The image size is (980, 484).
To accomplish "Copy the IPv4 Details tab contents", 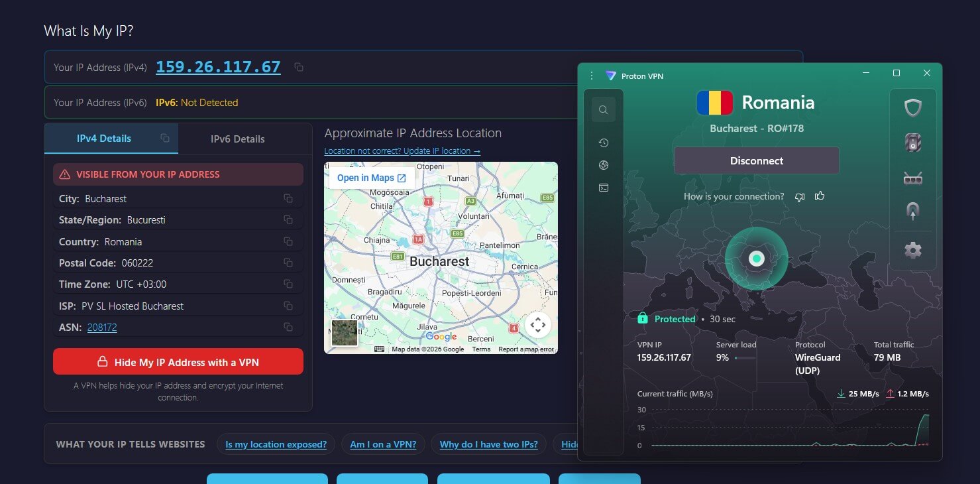I will coord(165,138).
